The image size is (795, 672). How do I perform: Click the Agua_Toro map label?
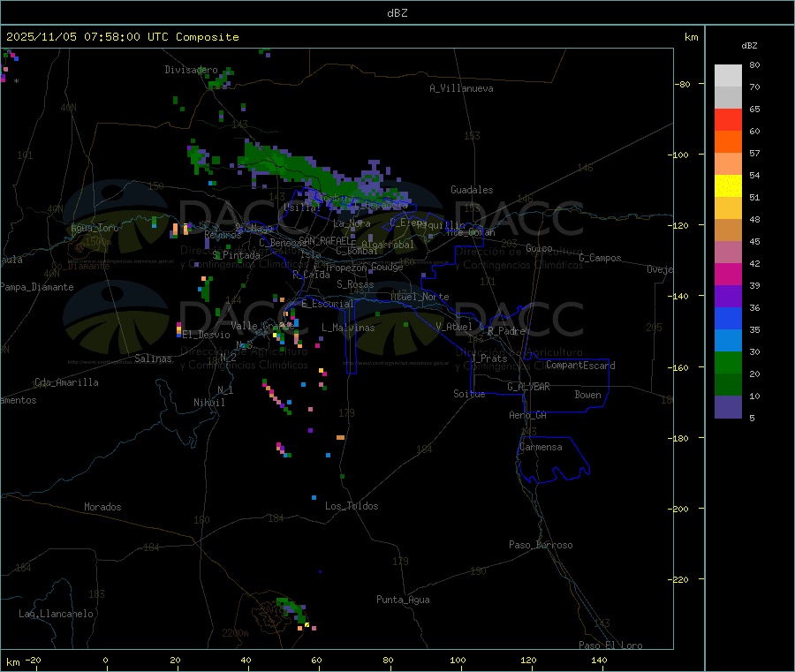pos(95,228)
